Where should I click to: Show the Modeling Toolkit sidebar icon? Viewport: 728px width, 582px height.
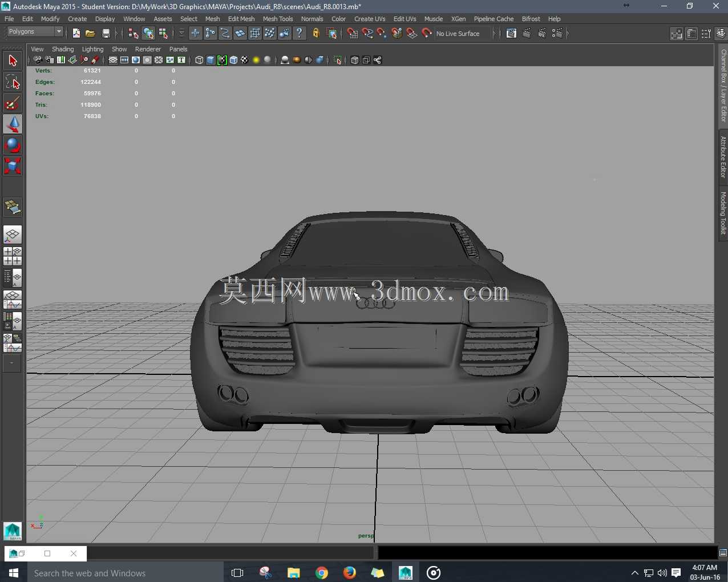coord(677,34)
